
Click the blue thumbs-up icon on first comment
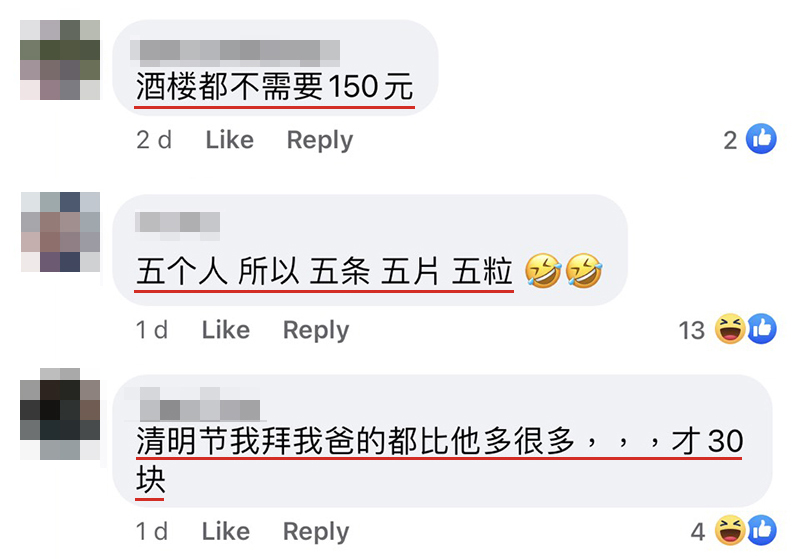coord(761,139)
